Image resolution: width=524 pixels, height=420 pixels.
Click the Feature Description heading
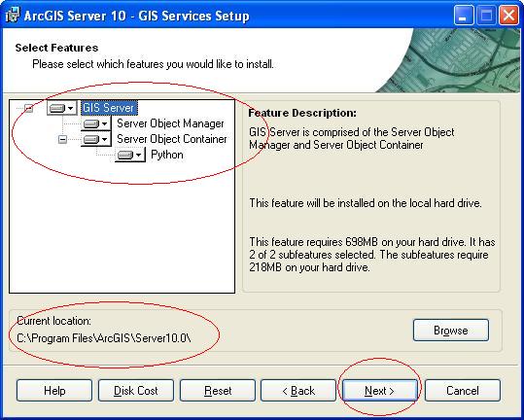coord(302,113)
